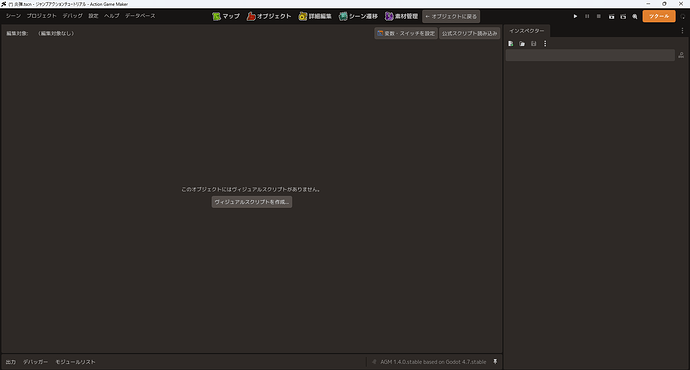
Task: Open the ヘルプ menu
Action: click(x=112, y=16)
